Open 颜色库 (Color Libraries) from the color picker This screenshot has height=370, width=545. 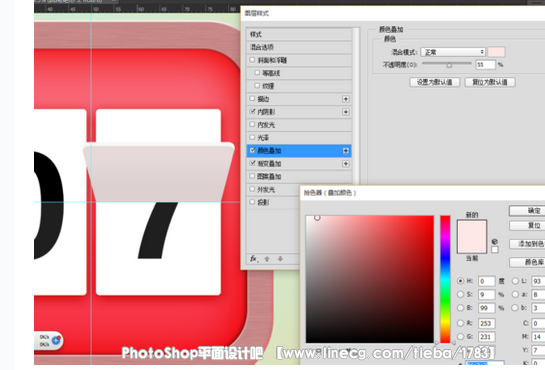tap(527, 262)
